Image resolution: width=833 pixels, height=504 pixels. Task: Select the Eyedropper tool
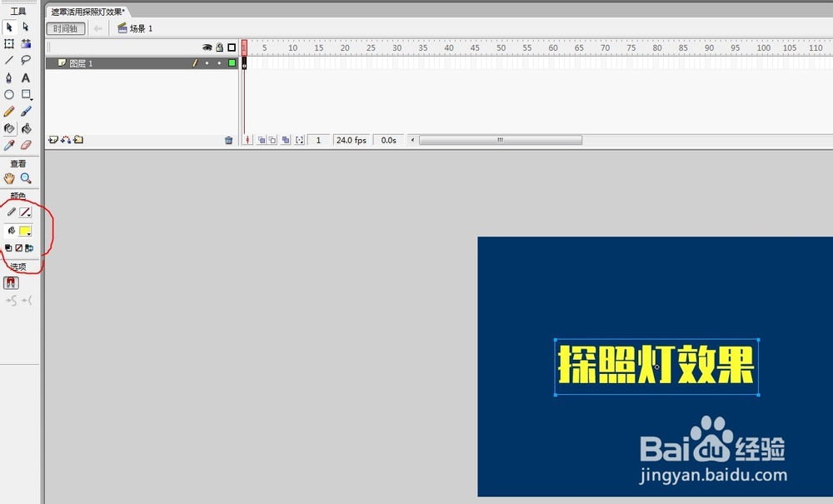click(x=10, y=145)
